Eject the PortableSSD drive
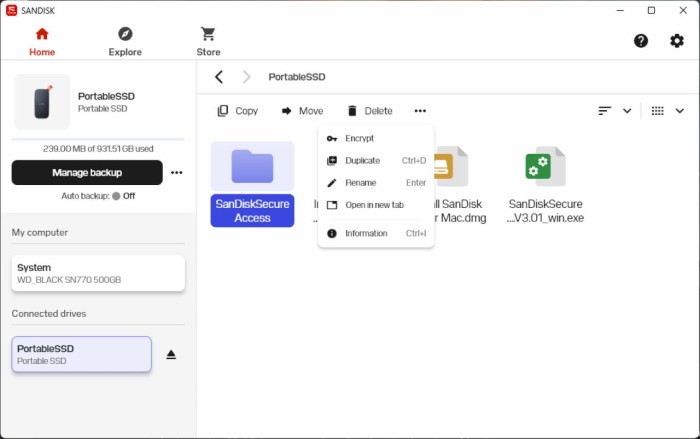Viewport: 700px width, 439px height. tap(171, 355)
